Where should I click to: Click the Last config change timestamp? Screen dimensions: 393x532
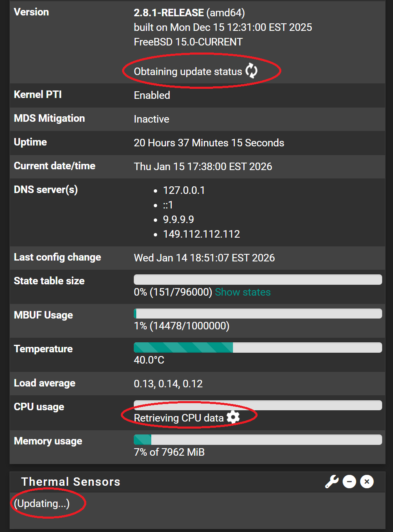point(204,258)
